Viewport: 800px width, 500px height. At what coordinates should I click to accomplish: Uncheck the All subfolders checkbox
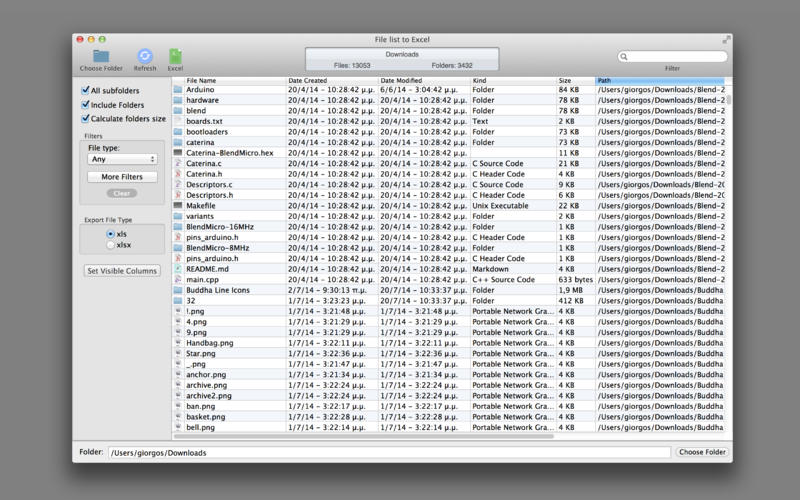pos(85,91)
